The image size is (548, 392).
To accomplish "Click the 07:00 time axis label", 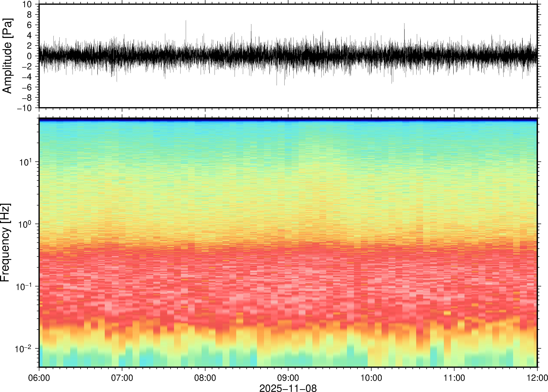I will coord(122,378).
